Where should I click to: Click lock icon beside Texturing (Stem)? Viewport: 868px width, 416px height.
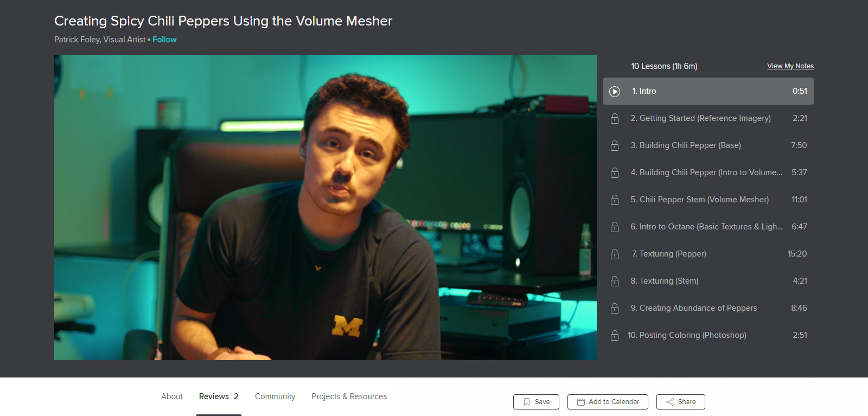tap(615, 281)
